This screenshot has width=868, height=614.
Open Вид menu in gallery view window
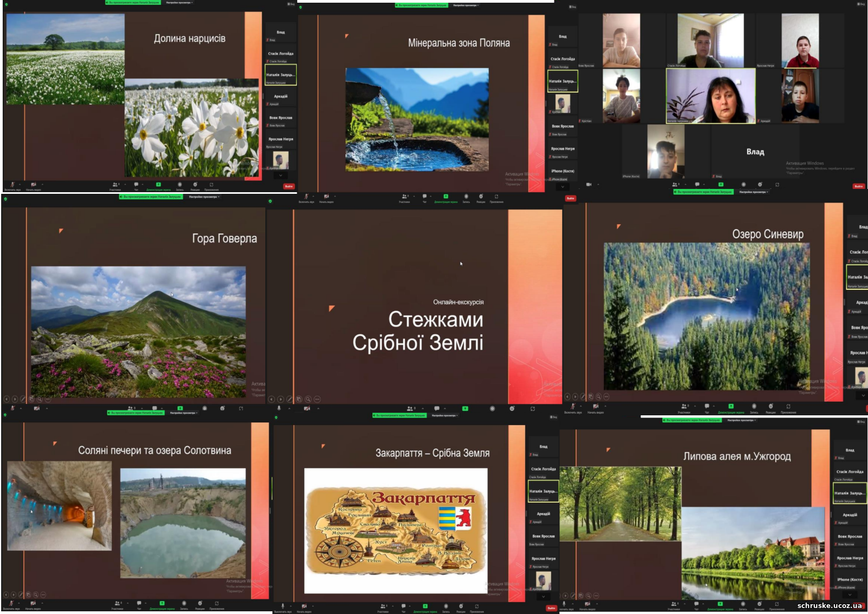pos(861,4)
